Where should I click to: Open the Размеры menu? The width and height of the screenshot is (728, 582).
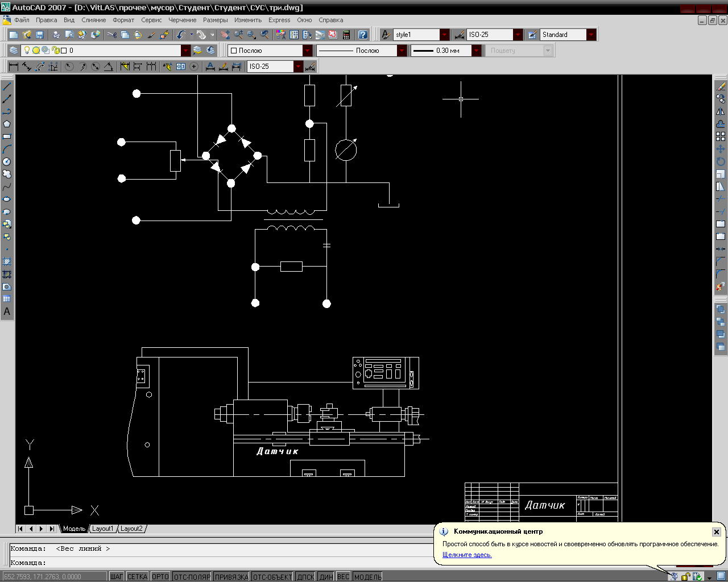[x=216, y=20]
